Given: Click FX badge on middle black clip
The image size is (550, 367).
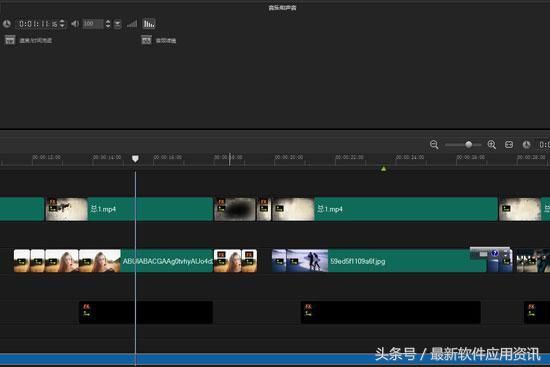Looking at the screenshot, I should 308,307.
